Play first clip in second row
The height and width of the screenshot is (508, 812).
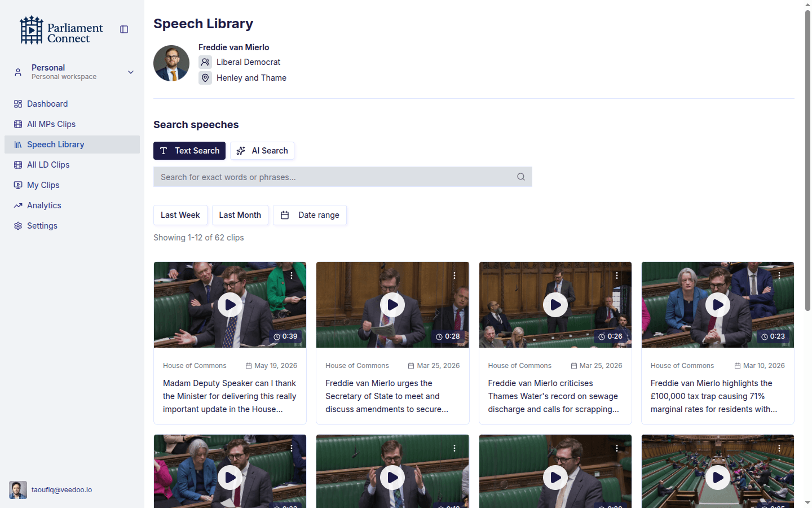[x=230, y=478]
